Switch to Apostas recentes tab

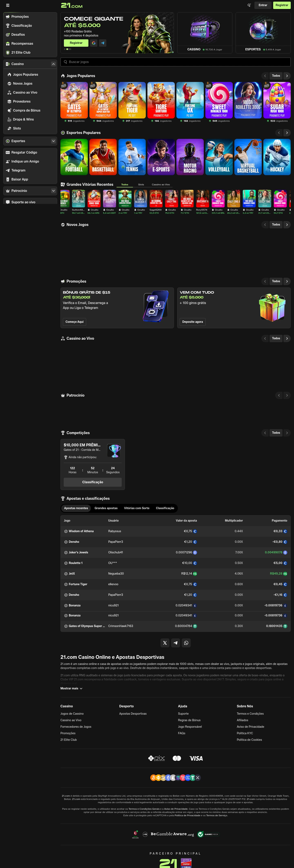76,508
